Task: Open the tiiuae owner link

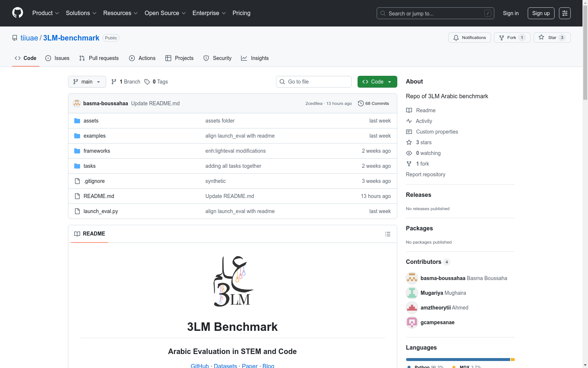Action: (29, 38)
